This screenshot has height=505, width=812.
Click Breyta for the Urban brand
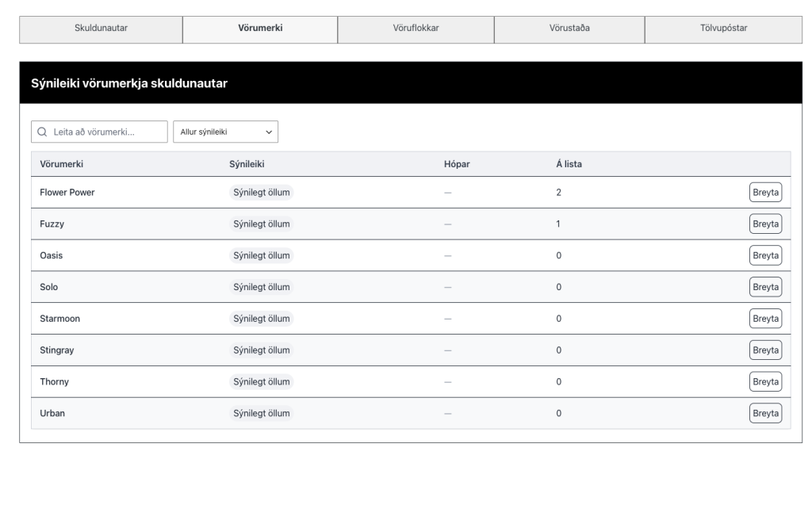click(765, 413)
